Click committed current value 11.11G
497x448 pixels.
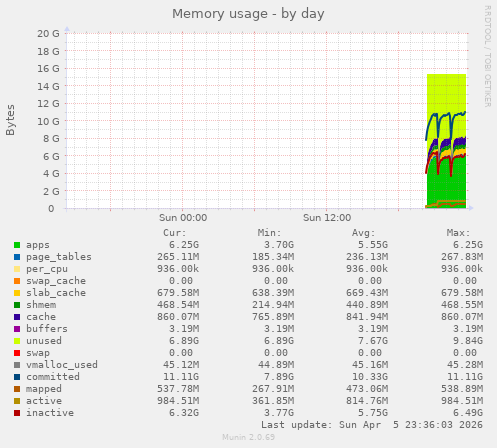point(181,377)
